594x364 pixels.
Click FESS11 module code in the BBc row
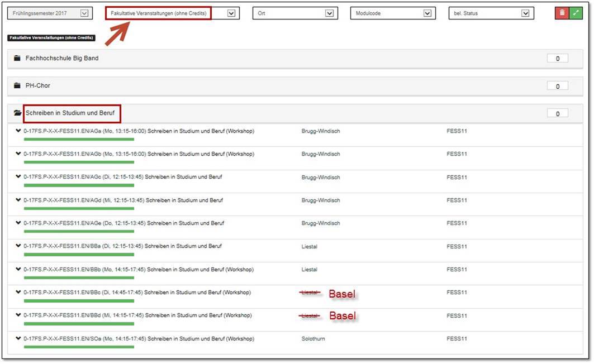457,293
